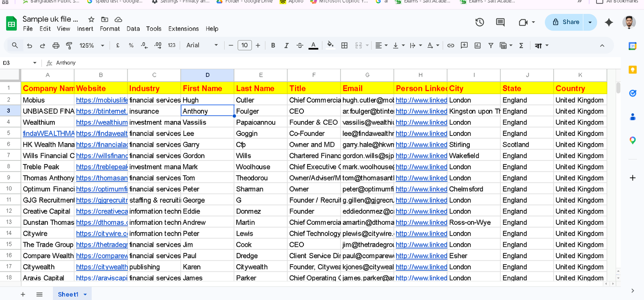Add a new sheet with plus
The width and height of the screenshot is (644, 300).
(23, 294)
